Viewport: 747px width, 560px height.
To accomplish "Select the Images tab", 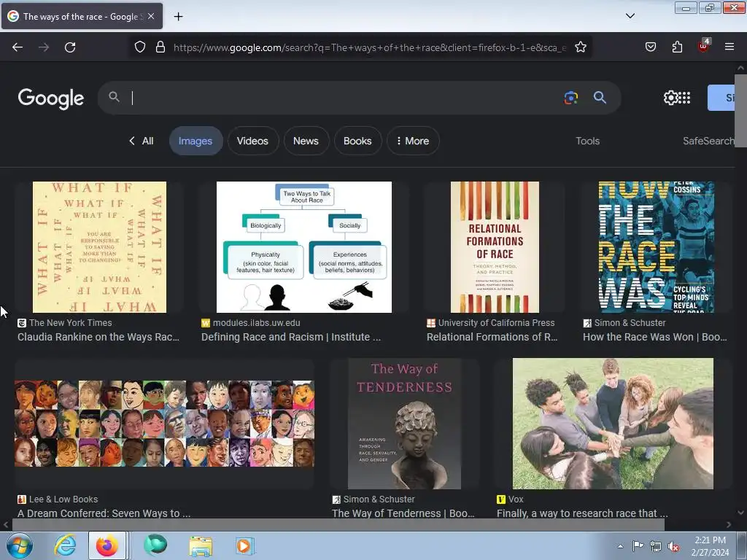I will [196, 141].
